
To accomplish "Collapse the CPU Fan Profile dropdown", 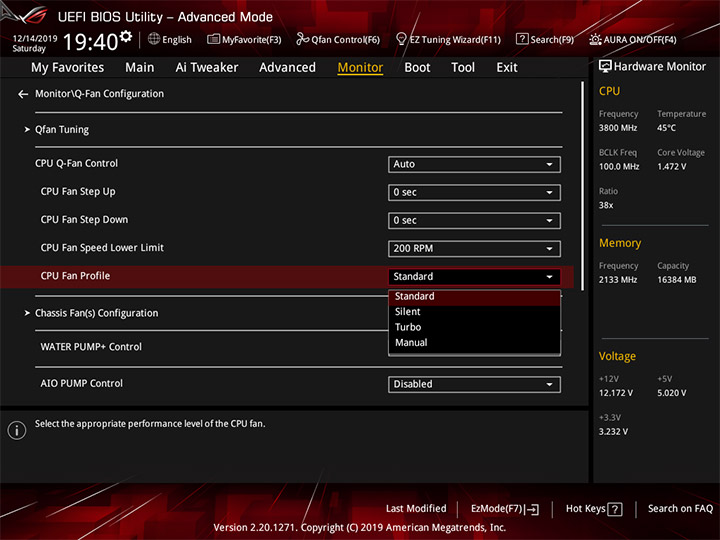I will (474, 276).
